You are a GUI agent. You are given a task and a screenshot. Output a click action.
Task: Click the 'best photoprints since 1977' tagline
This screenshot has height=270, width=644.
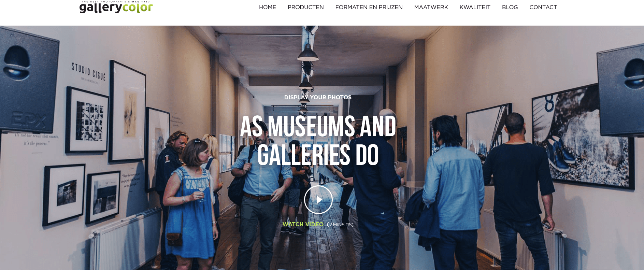point(116,1)
